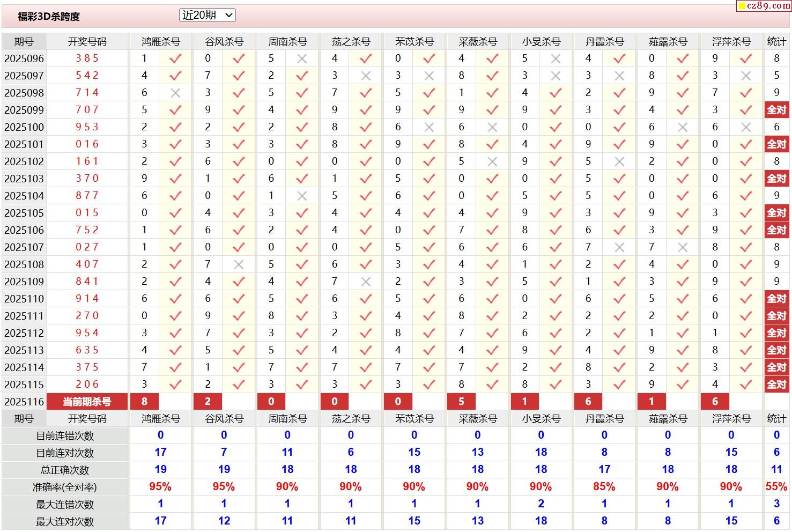
Task: Click the winning number 8 7 7
Action: 87,195
